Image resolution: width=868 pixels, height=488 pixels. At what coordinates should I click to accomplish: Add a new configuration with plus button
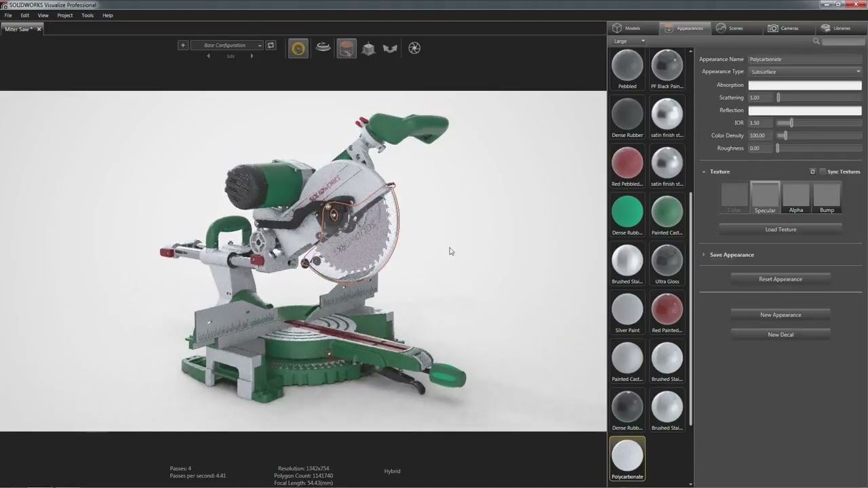[x=182, y=45]
